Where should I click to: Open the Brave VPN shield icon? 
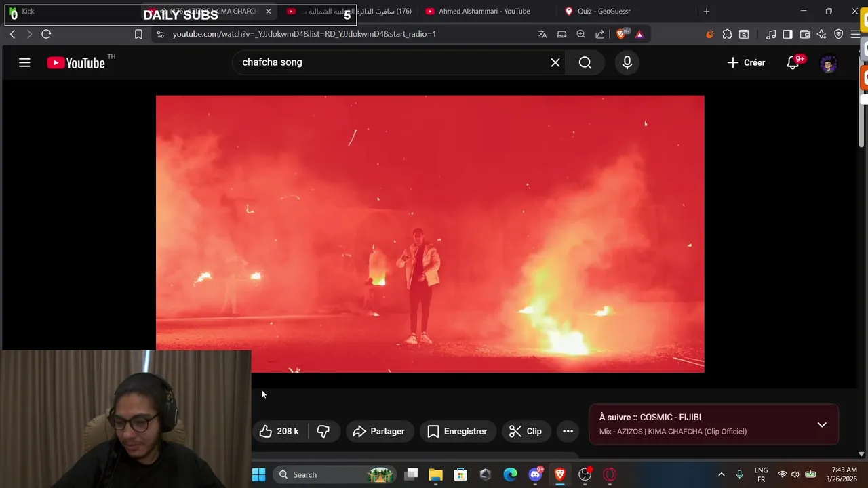(x=839, y=34)
